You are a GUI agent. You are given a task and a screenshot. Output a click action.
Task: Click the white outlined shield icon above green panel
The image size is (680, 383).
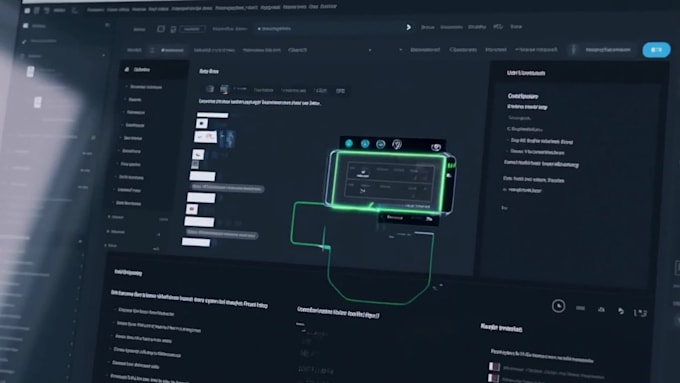tap(397, 144)
